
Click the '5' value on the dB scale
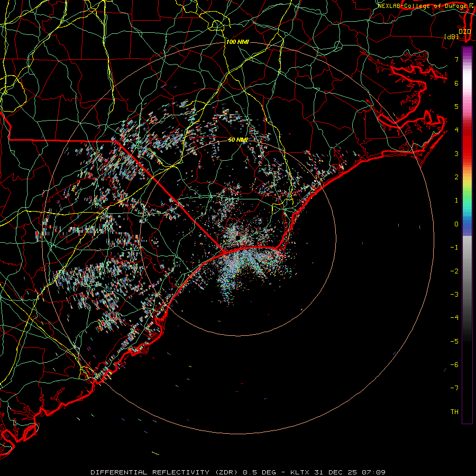[456, 106]
